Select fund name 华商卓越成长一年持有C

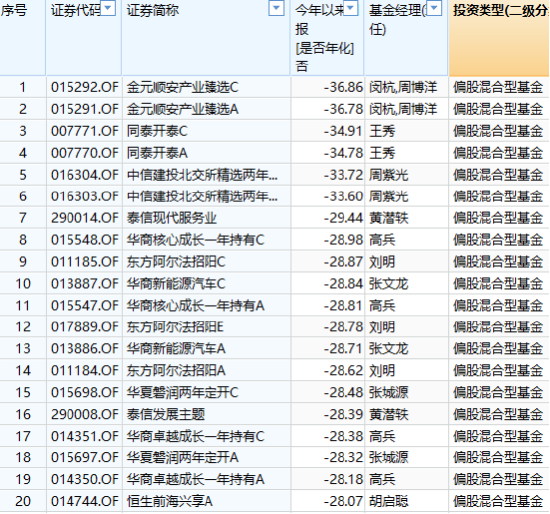[195, 436]
